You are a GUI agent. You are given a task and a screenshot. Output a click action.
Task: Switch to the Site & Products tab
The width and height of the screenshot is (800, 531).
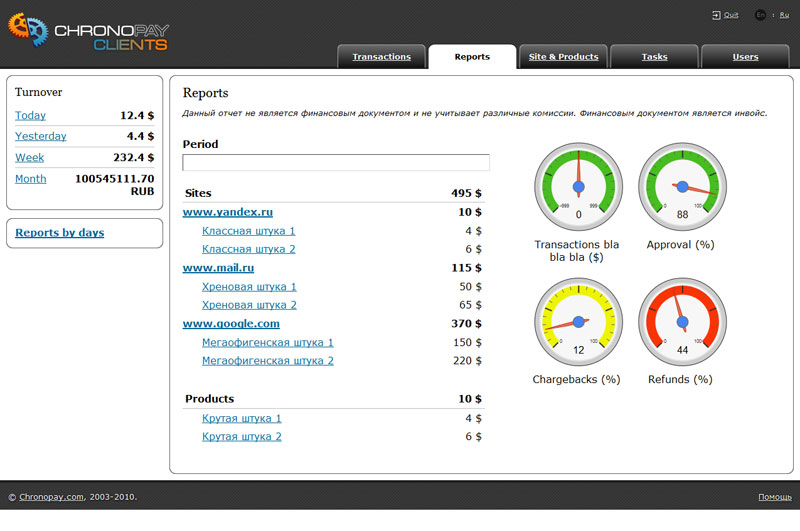(563, 57)
